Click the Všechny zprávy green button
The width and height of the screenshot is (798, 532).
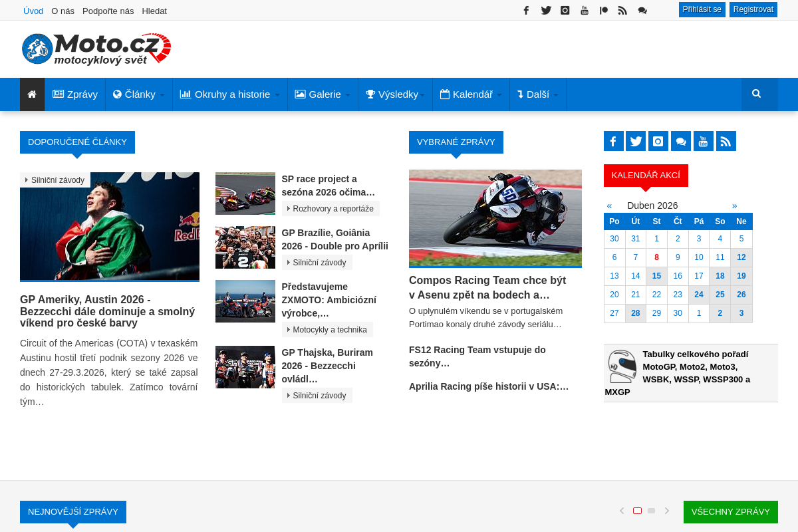point(730,512)
